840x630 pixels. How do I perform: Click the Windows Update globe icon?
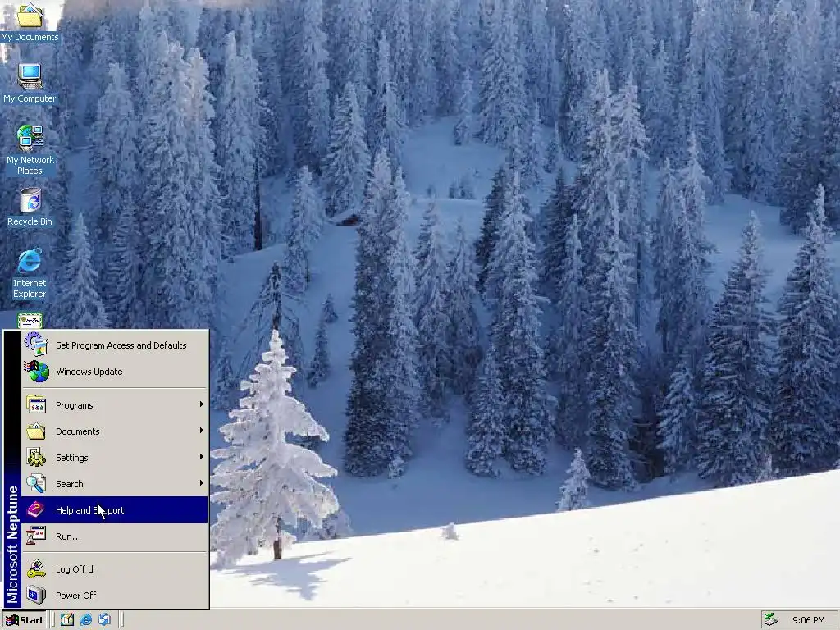36,372
